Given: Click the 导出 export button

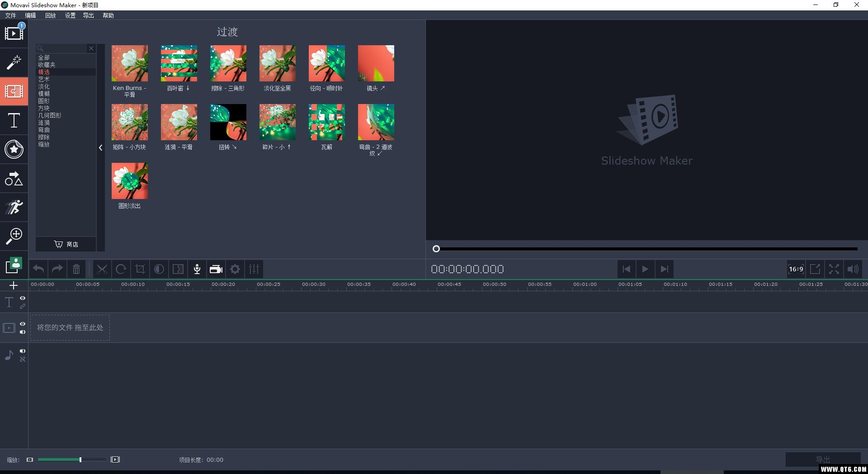Looking at the screenshot, I should point(823,459).
